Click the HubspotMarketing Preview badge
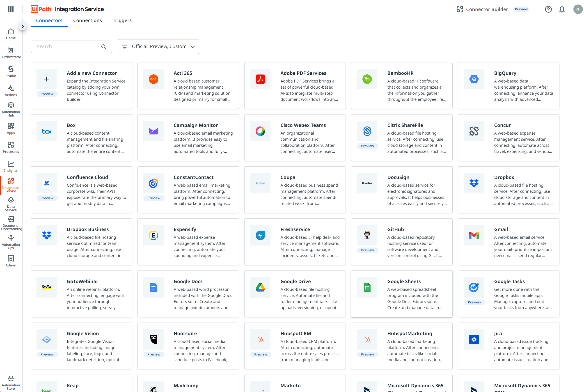The width and height of the screenshot is (584, 392). (367, 354)
